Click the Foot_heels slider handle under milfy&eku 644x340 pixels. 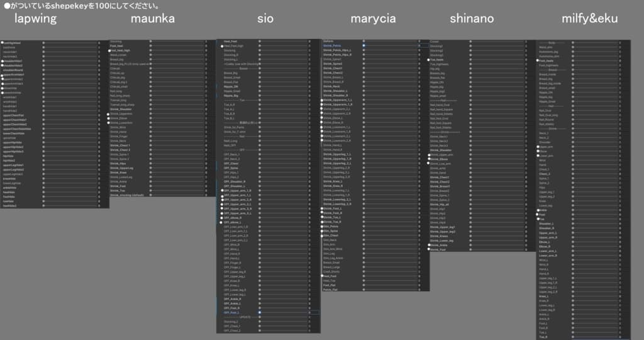(573, 60)
